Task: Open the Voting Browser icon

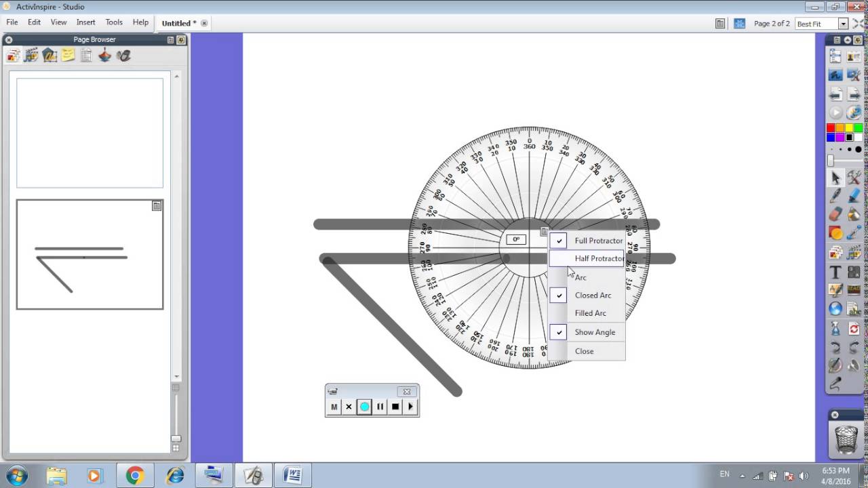Action: tap(123, 56)
